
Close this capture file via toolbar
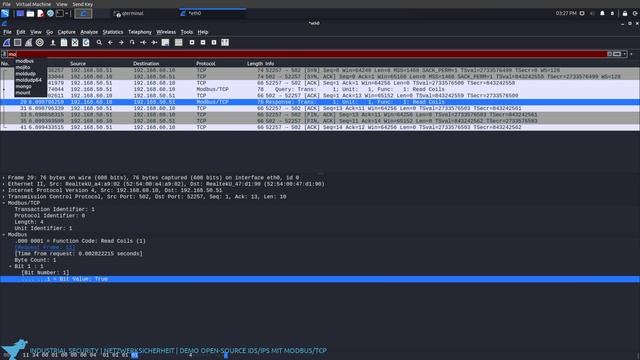[x=75, y=42]
